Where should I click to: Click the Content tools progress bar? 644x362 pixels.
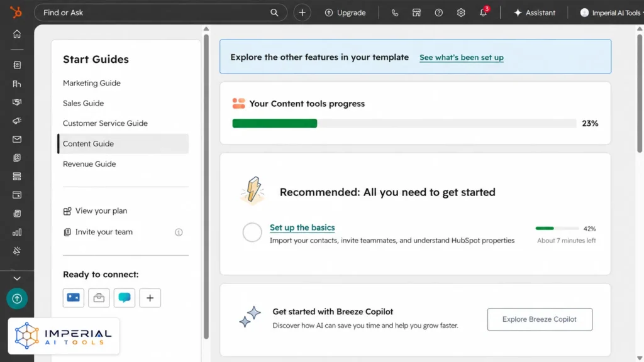(404, 123)
